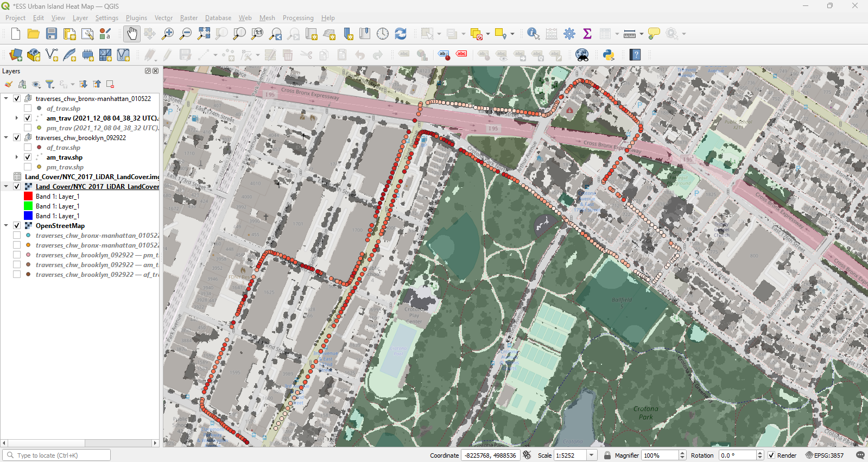Click the New Shapefile Layer icon

point(52,55)
